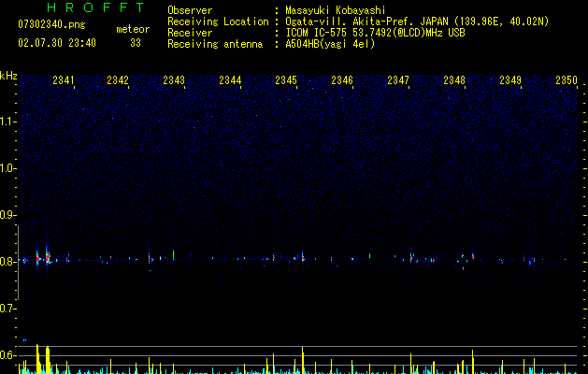Click the 0.9 kHz axis label
The width and height of the screenshot is (588, 374).
tap(7, 215)
